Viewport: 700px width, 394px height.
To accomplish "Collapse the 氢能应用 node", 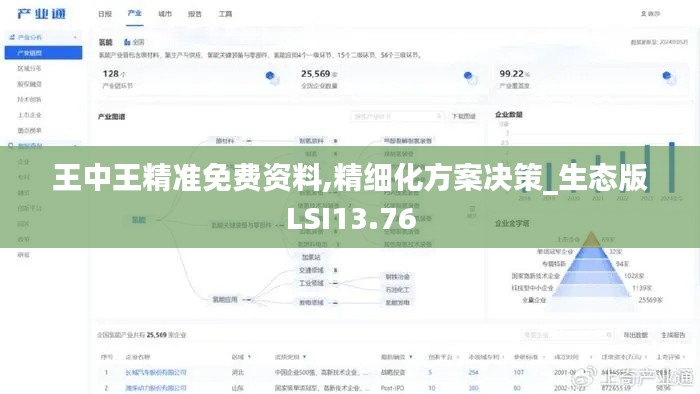I will tap(249, 299).
